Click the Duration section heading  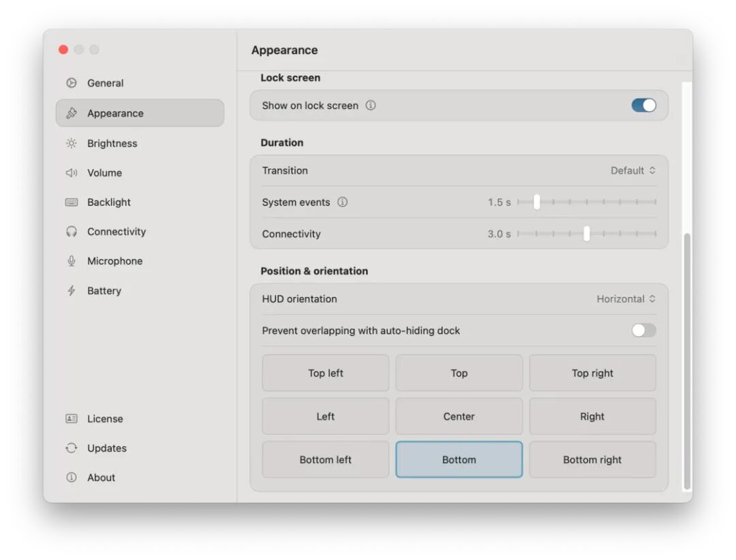click(x=281, y=142)
